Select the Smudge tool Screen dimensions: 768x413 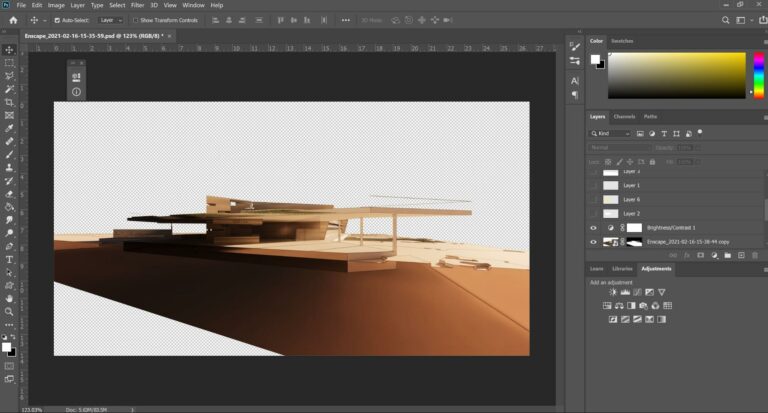(x=9, y=220)
